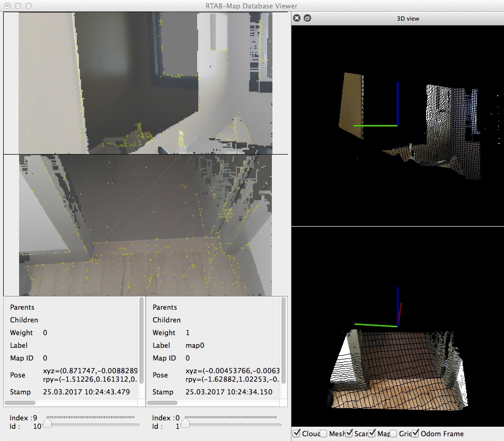Viewport: 504px width, 441px height.
Task: Click the right Id slider handle
Action: pos(185,424)
